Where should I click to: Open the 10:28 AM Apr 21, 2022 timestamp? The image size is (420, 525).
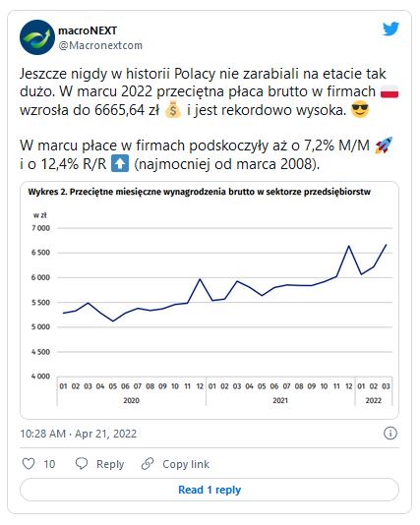click(79, 434)
